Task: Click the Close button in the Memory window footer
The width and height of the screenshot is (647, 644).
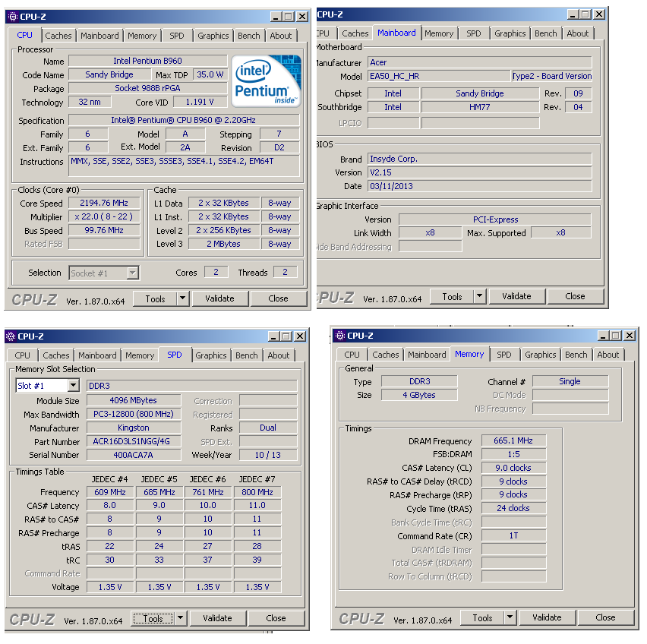Action: [606, 617]
